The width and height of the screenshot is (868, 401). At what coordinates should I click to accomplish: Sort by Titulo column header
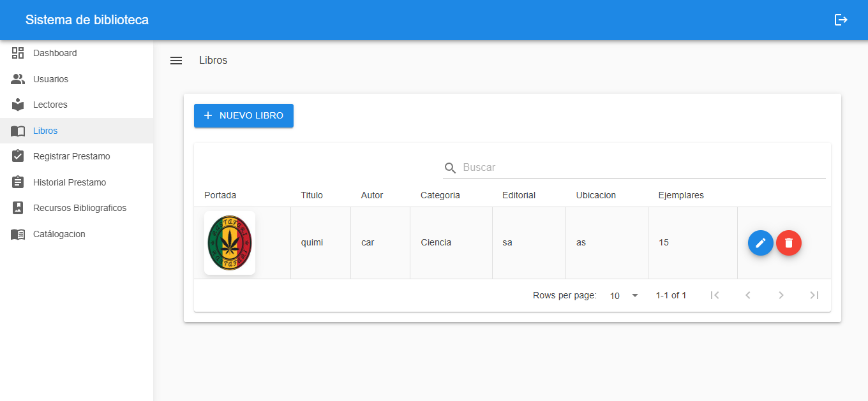311,195
